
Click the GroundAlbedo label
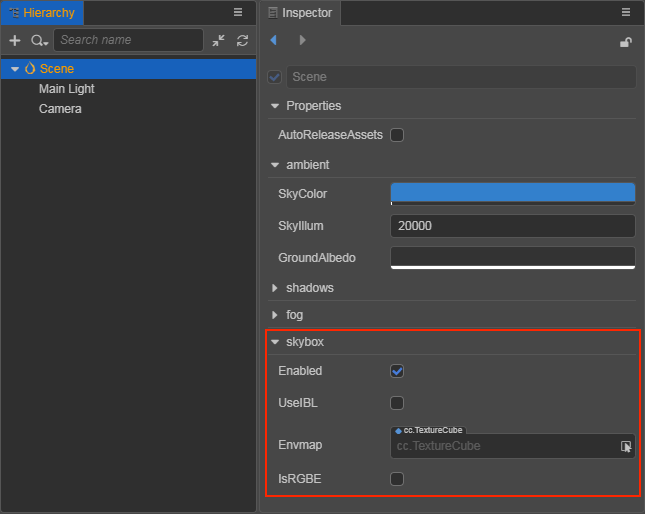point(317,258)
